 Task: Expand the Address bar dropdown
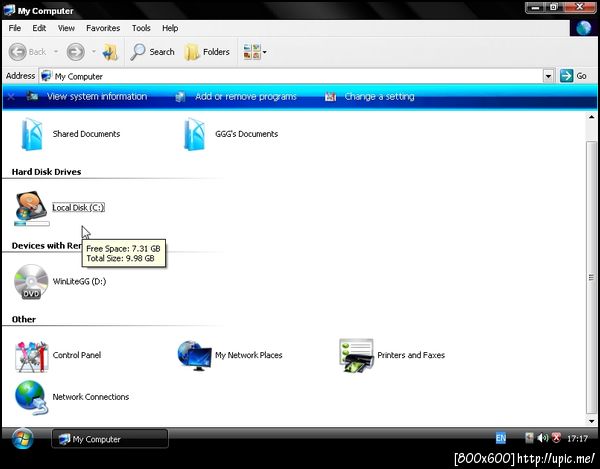(548, 76)
